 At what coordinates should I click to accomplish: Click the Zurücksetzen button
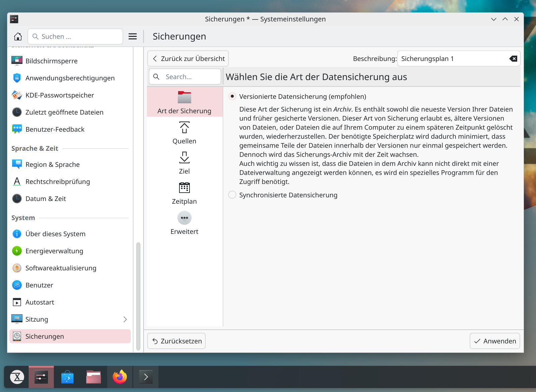[x=176, y=341]
